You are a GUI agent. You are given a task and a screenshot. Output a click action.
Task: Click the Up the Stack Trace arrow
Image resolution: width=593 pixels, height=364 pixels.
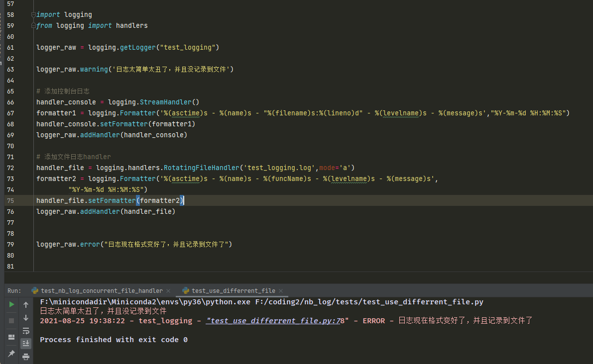(x=26, y=304)
